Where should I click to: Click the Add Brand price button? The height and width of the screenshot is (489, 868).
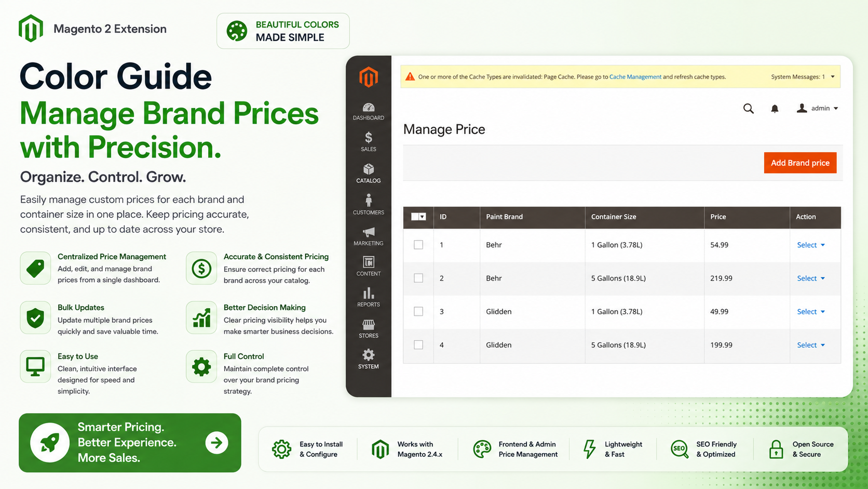800,163
